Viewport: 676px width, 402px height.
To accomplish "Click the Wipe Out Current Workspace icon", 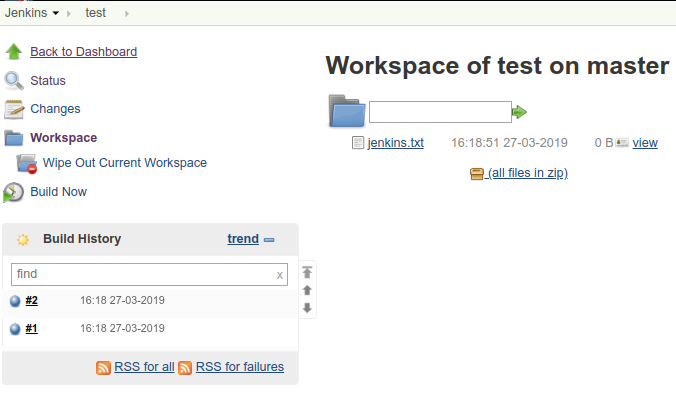I will [x=27, y=164].
